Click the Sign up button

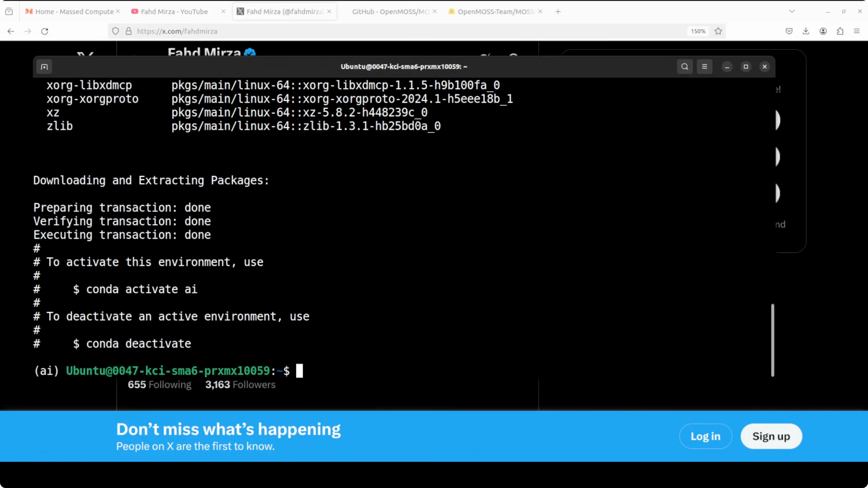771,436
